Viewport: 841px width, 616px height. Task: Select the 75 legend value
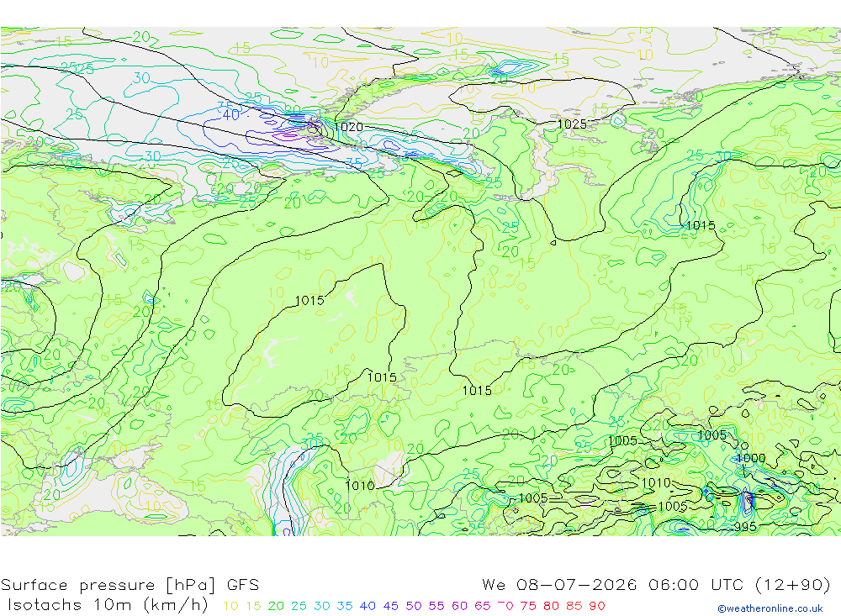(x=528, y=606)
